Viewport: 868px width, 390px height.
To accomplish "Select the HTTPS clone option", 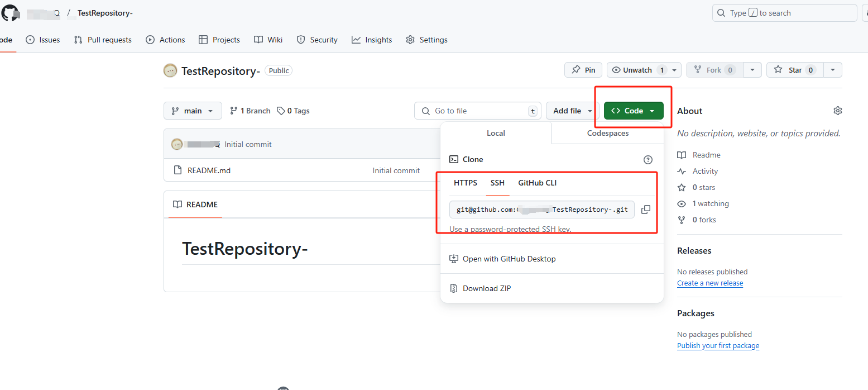I will 466,183.
